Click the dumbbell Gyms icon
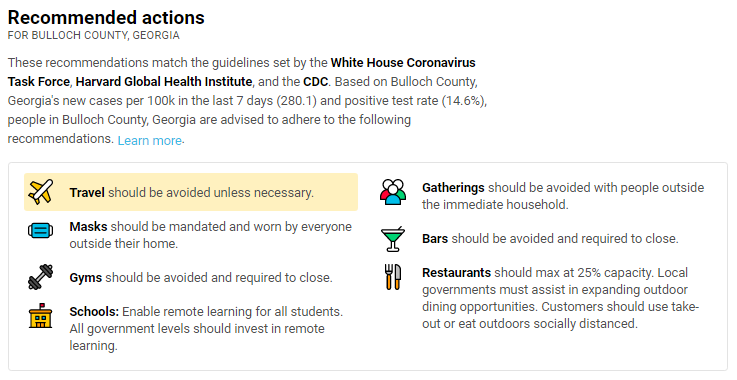The width and height of the screenshot is (737, 380). pos(40,277)
